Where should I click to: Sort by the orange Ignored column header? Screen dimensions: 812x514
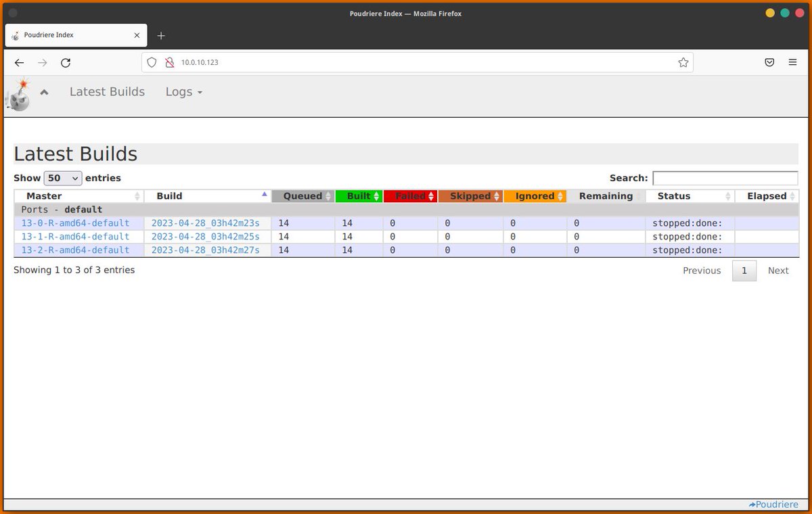(x=535, y=196)
